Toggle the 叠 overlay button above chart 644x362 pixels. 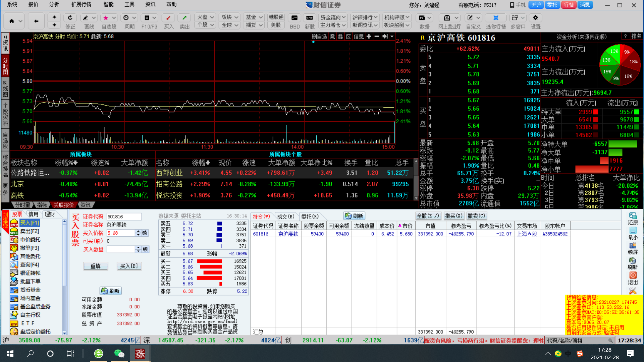(x=340, y=37)
